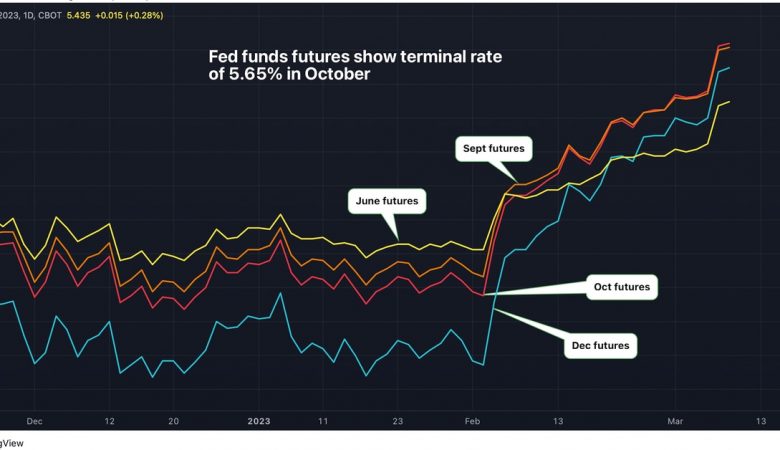Screen dimensions: 780x450
Task: Click the 11 date tick on axis
Action: 323,421
